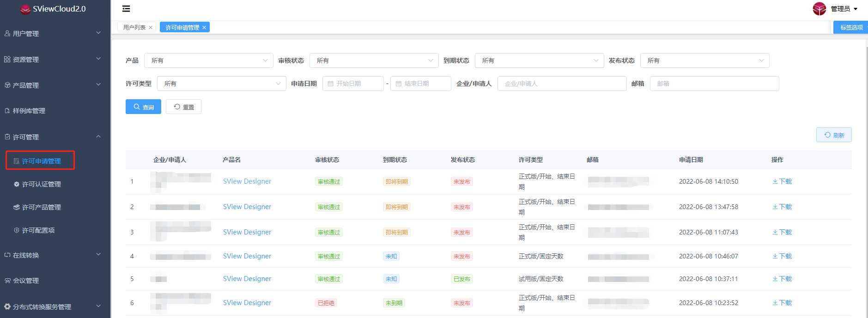
Task: Click the 刷新 refresh button
Action: click(834, 135)
